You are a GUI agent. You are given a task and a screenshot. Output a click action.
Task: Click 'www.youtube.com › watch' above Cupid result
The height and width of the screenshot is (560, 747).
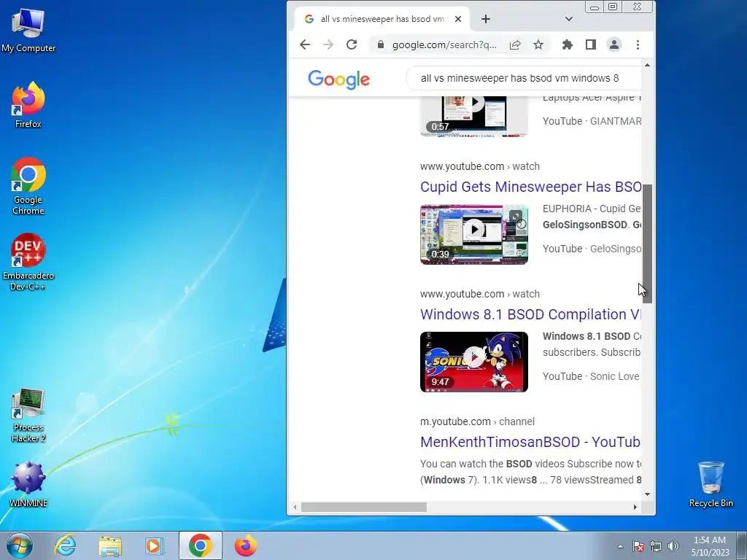[480, 166]
